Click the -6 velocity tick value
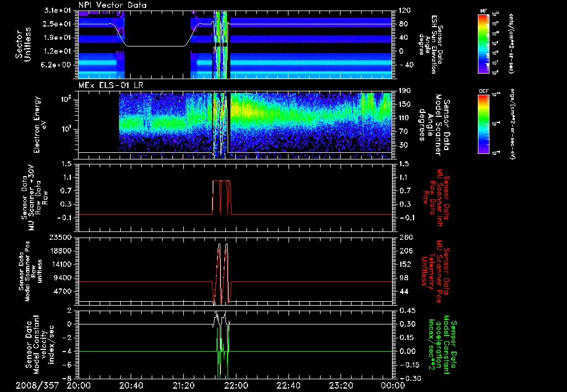The image size is (567, 392). [67, 365]
